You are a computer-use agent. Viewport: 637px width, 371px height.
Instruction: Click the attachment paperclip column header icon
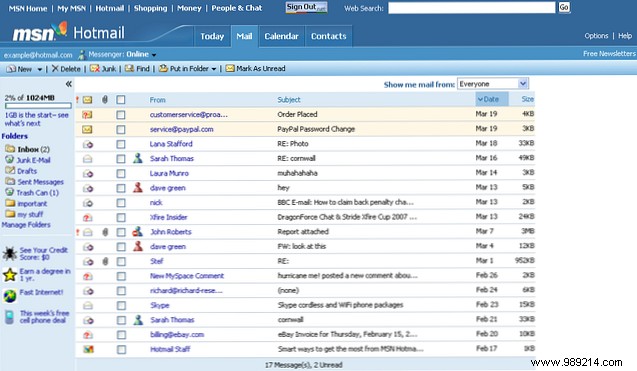(105, 99)
